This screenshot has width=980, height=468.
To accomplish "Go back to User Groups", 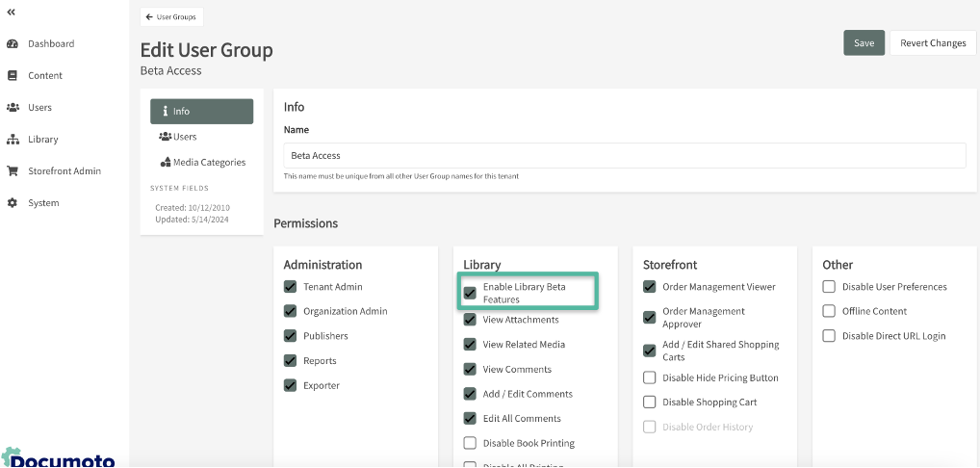I will pos(171,16).
